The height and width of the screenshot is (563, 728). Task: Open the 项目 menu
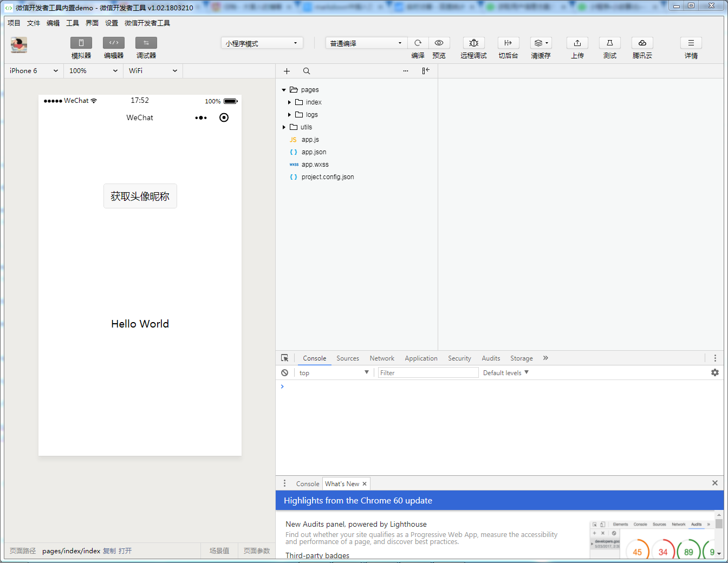click(14, 23)
